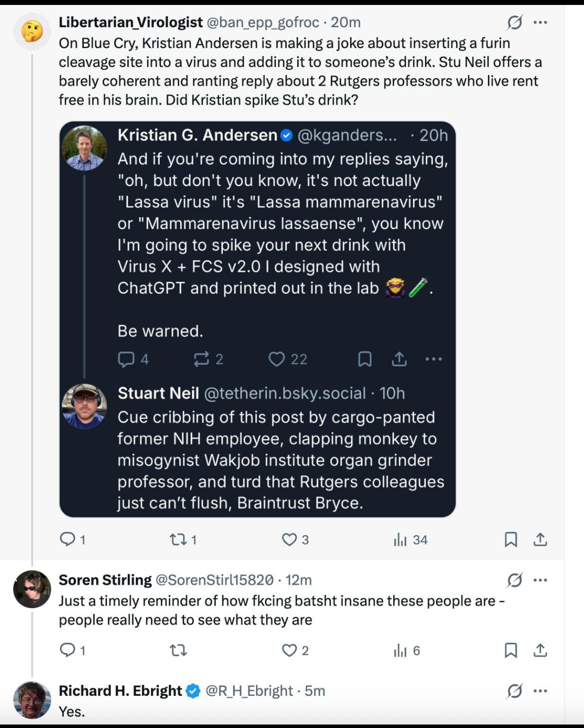584x728 pixels.
Task: Bookmark Libertarian_Virologist's post
Action: point(511,539)
